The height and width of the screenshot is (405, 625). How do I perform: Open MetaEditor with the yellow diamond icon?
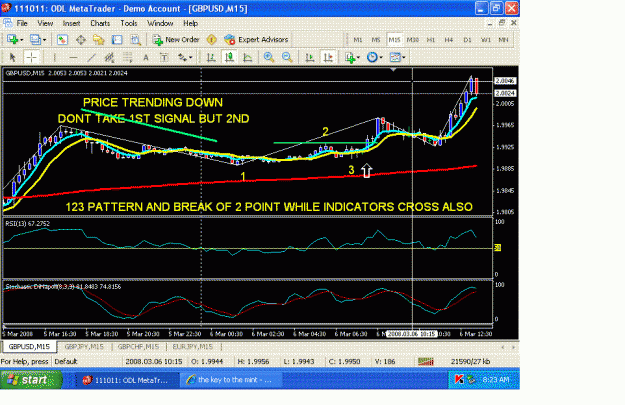tap(212, 39)
